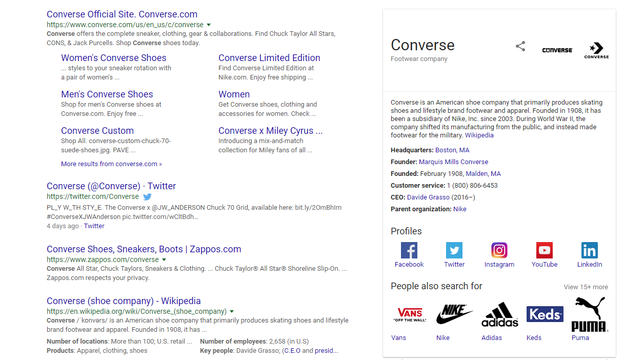
Task: Click the Instagram label under Profiles
Action: coord(499,265)
